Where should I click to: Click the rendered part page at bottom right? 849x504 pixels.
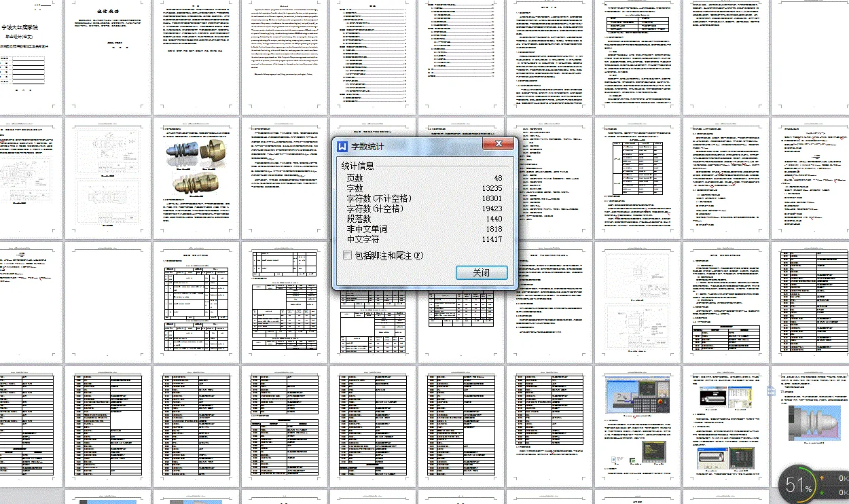coord(813,421)
